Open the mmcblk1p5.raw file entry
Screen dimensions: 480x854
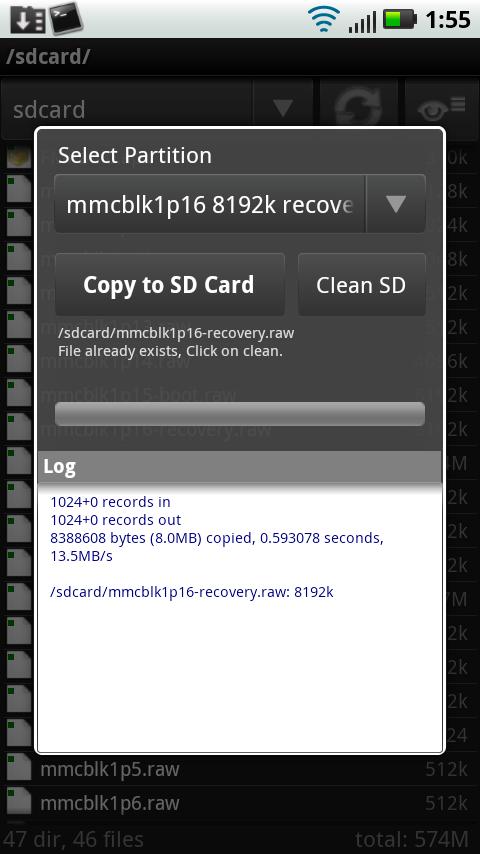click(240, 769)
